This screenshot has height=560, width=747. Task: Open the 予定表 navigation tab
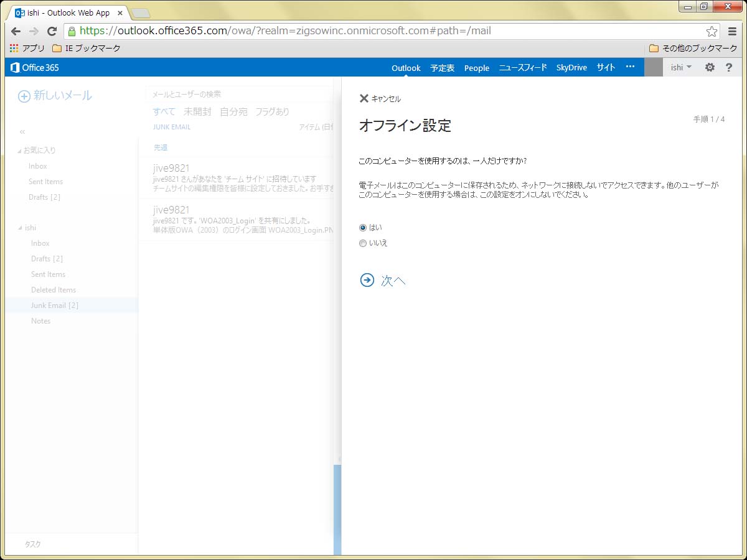coord(442,68)
